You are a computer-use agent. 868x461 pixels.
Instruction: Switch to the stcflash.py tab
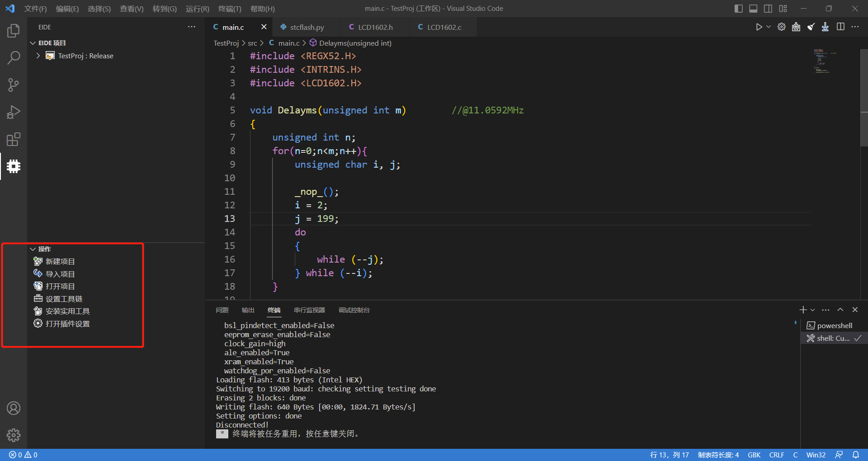307,27
